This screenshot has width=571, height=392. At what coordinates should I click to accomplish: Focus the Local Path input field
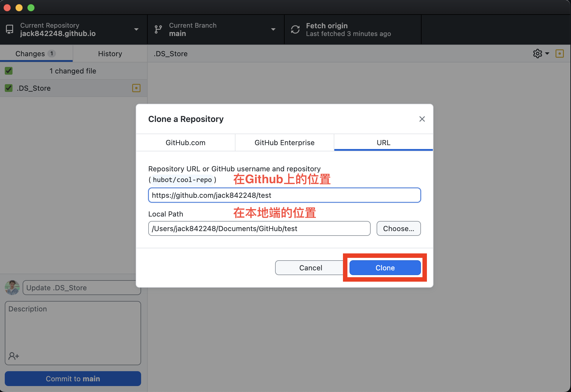pyautogui.click(x=259, y=228)
